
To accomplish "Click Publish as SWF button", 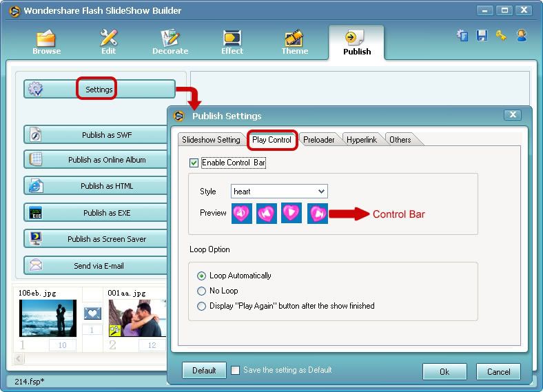I will 96,135.
